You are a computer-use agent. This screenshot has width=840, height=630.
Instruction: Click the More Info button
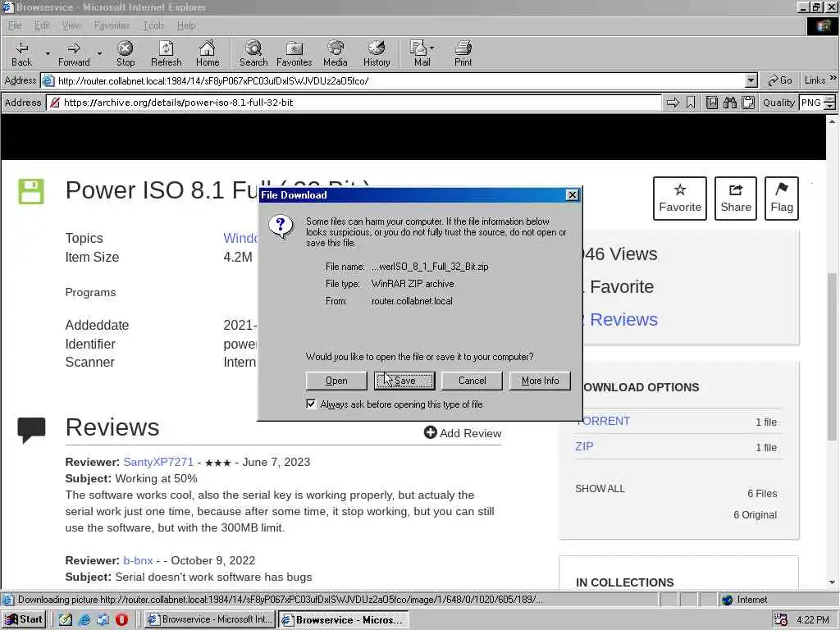tap(540, 381)
